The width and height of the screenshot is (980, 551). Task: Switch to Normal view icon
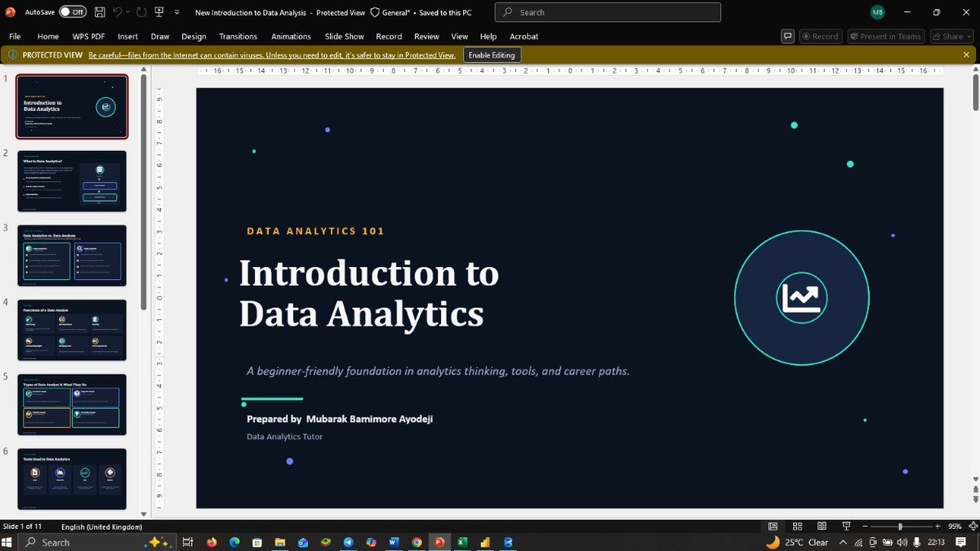(773, 527)
